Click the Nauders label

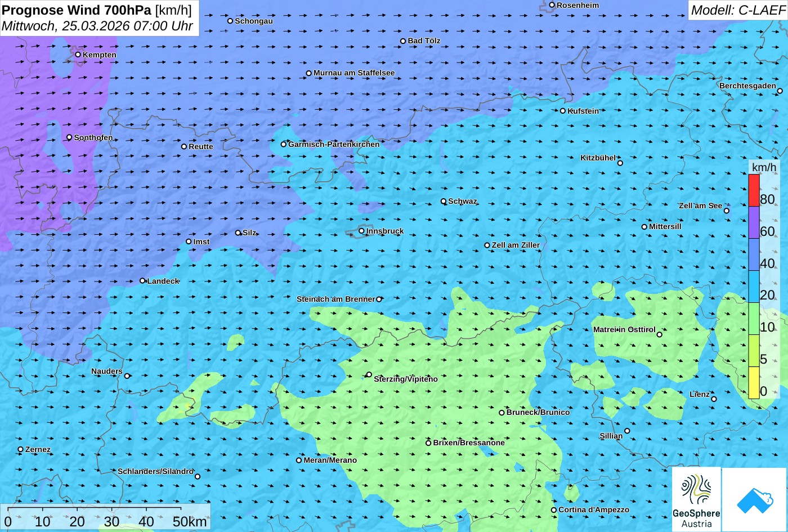click(107, 371)
